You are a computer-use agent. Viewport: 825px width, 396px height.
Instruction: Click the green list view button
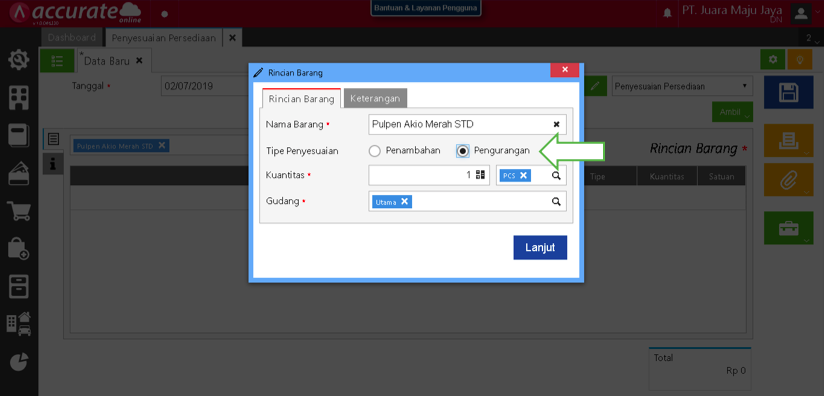point(57,60)
